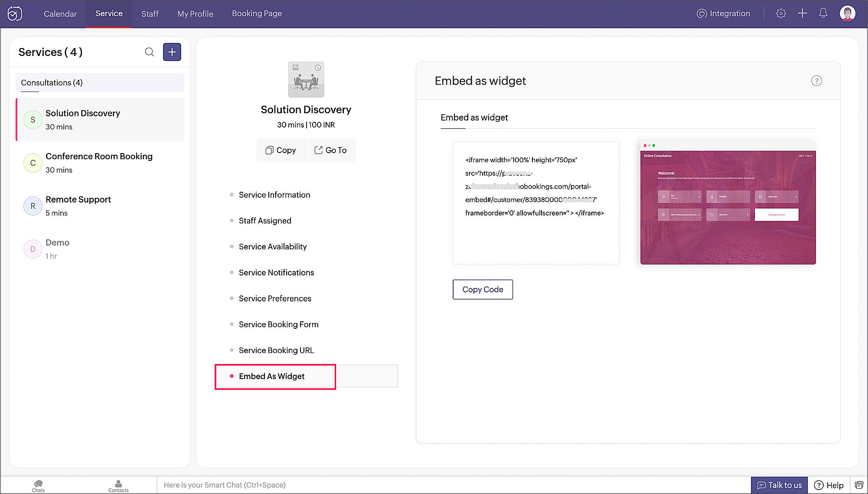The height and width of the screenshot is (494, 868).
Task: Click the Go To button
Action: (330, 150)
